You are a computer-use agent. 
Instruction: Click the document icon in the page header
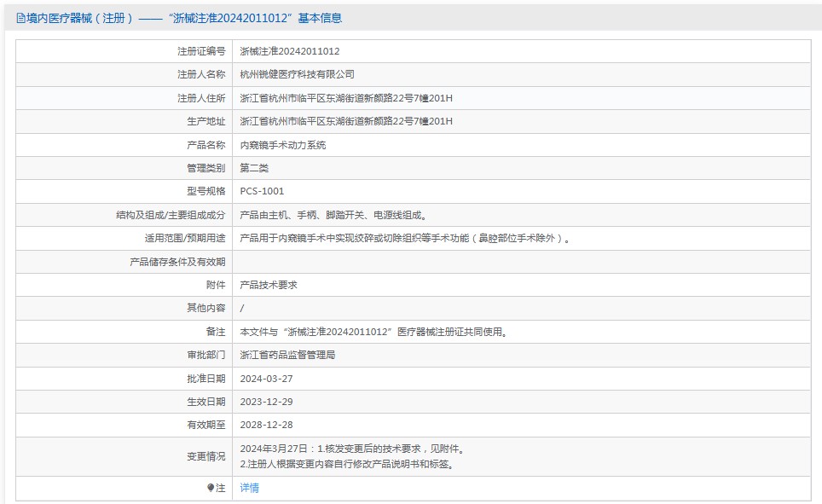(x=20, y=19)
